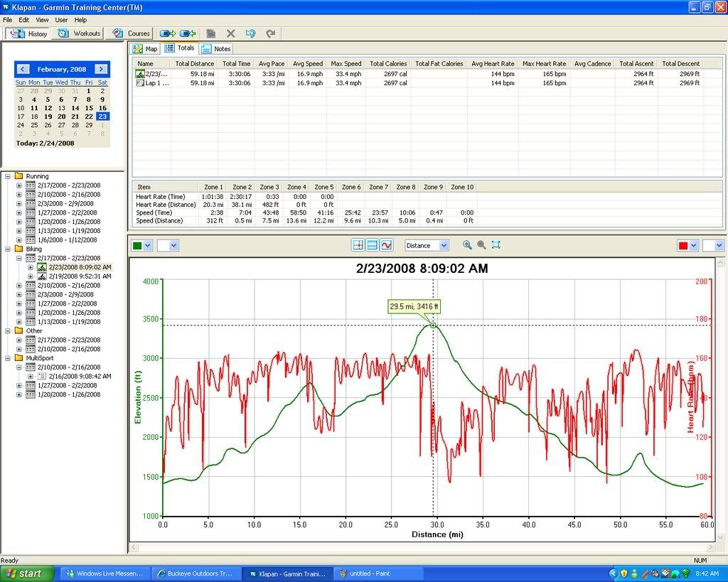Toggle the horizontal gridlines chart button
The image size is (728, 582).
coord(372,245)
